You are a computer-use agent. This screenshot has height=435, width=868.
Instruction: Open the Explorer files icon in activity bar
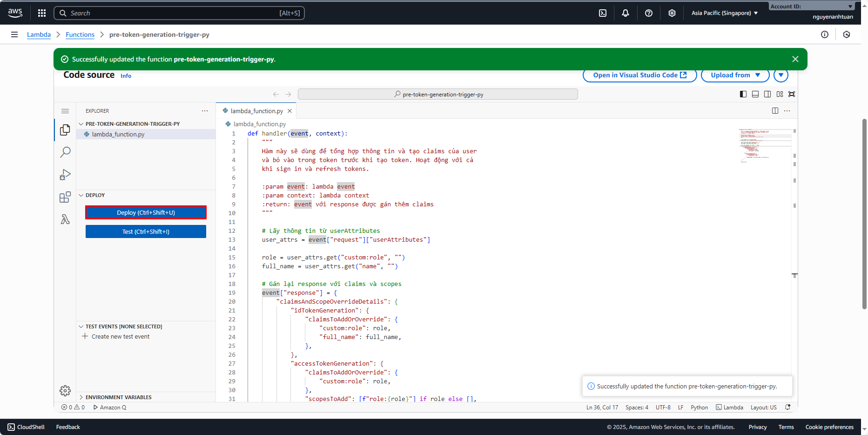(65, 130)
